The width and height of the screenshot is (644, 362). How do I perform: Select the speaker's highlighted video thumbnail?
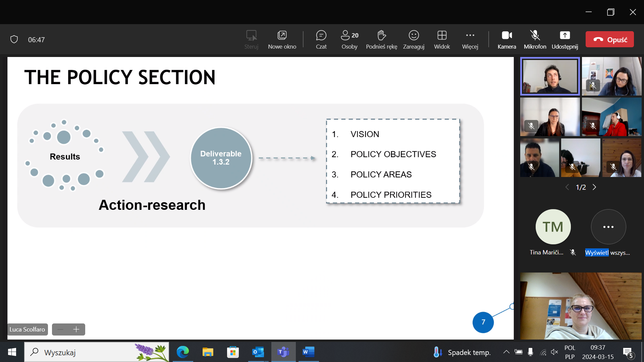pyautogui.click(x=550, y=76)
